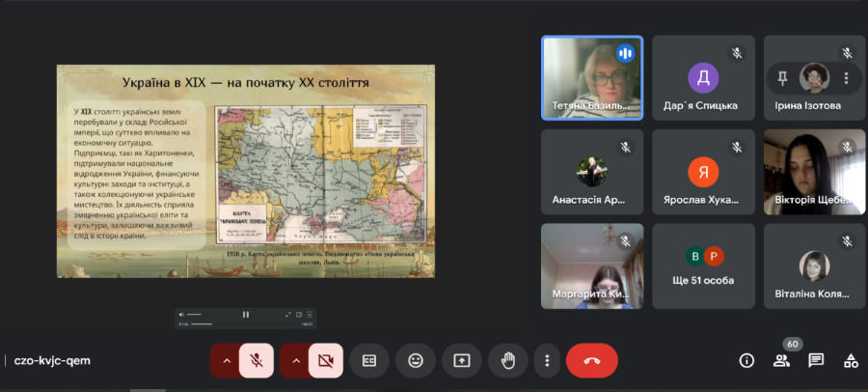Select Ярослав Хука's tile
Screen dimensions: 868x392
703,172
